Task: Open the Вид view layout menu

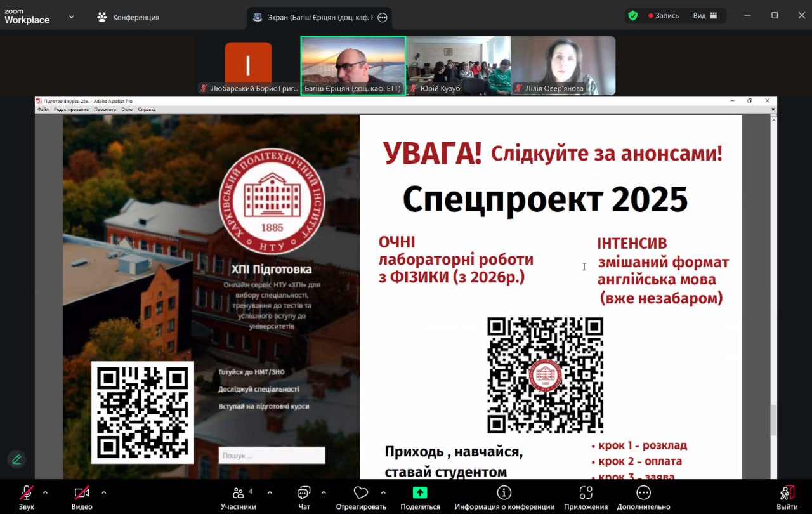Action: (705, 16)
